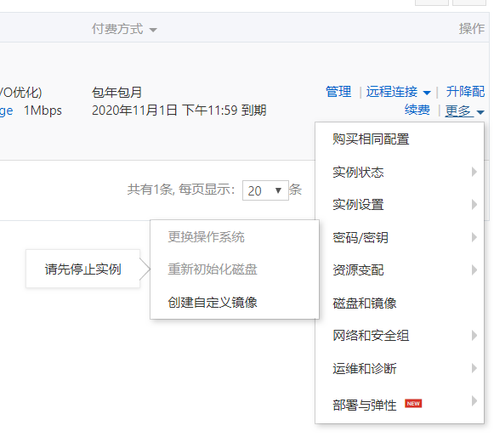
Task: Click the 升降配 link
Action: [465, 92]
